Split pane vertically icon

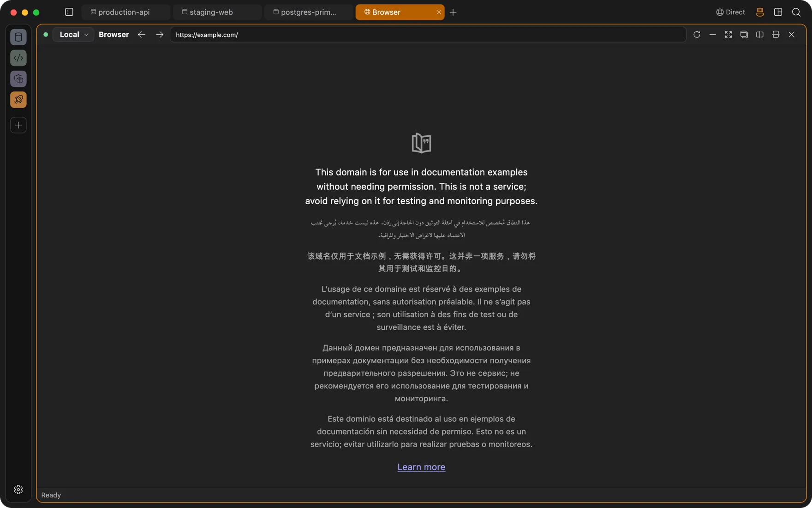tap(759, 35)
